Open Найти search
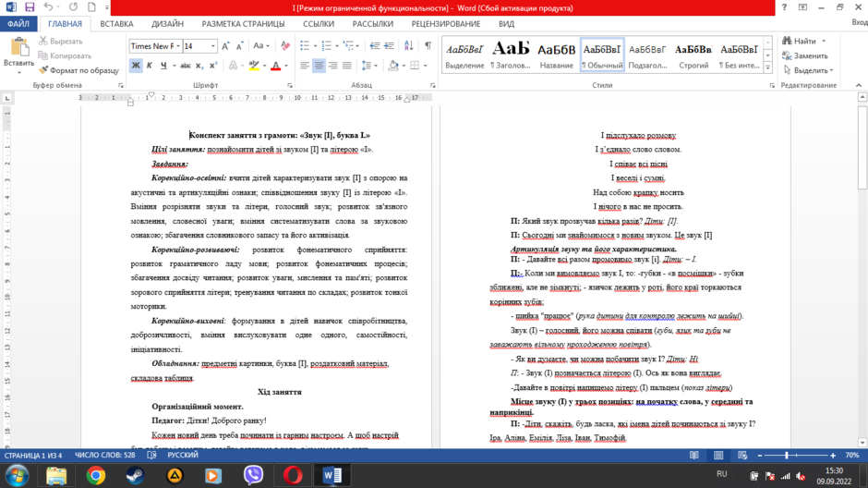868x488 pixels. point(800,41)
